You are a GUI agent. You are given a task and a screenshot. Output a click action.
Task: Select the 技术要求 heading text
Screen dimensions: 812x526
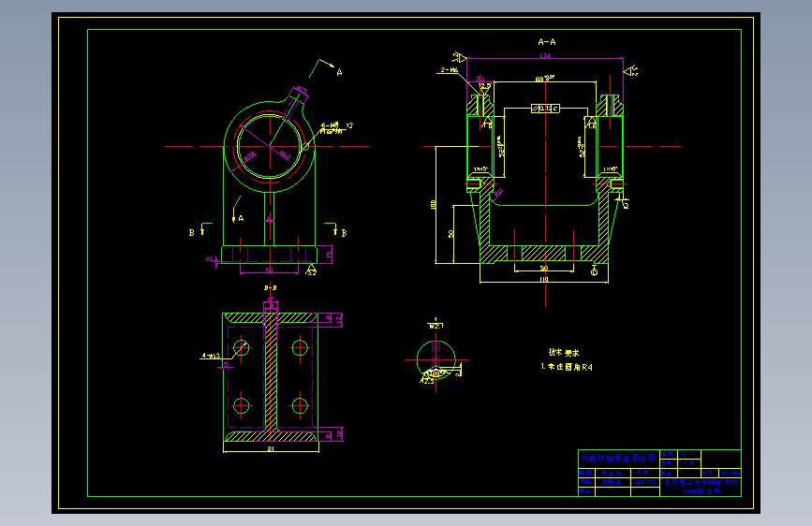564,353
